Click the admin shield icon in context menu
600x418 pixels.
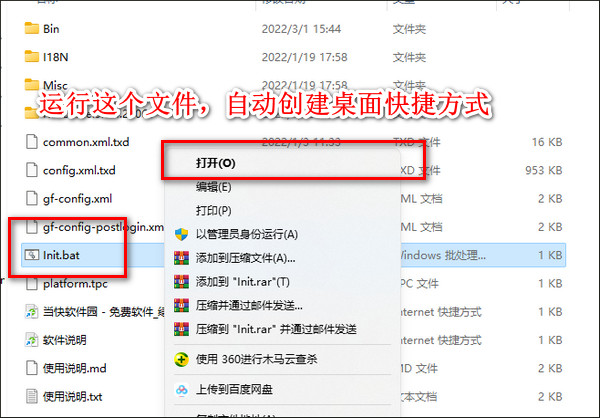coord(181,234)
